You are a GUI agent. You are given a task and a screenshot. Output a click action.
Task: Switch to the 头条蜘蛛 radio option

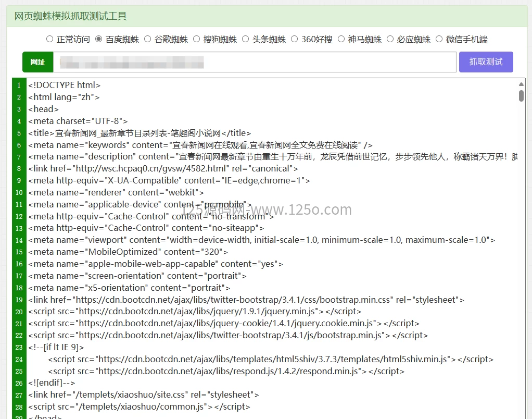point(246,39)
